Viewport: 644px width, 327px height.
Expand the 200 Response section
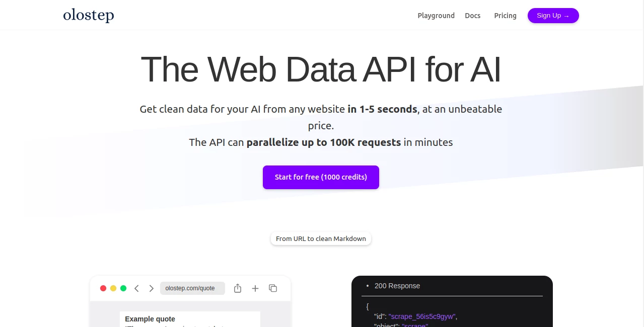pyautogui.click(x=397, y=286)
